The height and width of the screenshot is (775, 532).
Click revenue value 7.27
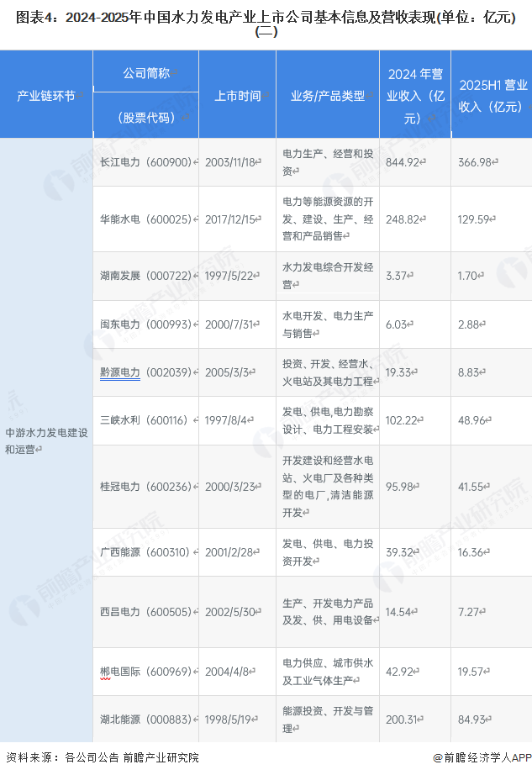pyautogui.click(x=469, y=612)
